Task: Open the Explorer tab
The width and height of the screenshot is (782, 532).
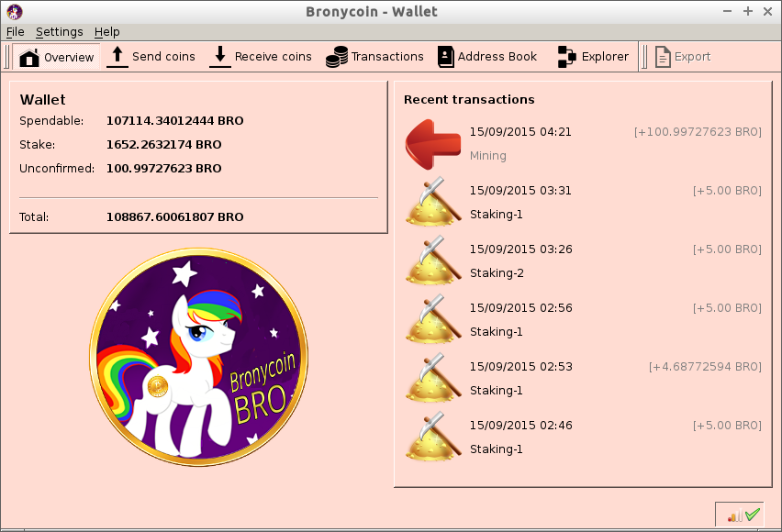Action: (x=593, y=57)
